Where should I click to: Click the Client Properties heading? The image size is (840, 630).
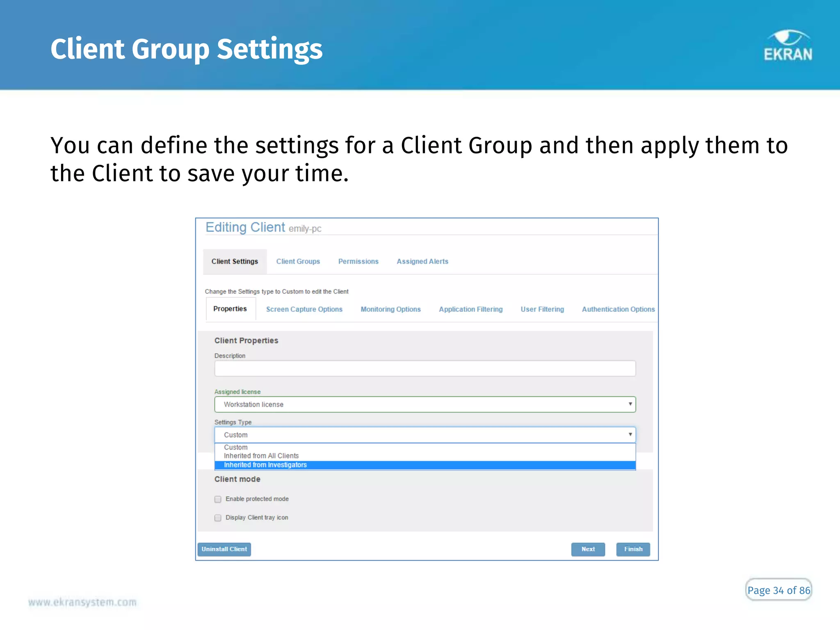tap(246, 340)
